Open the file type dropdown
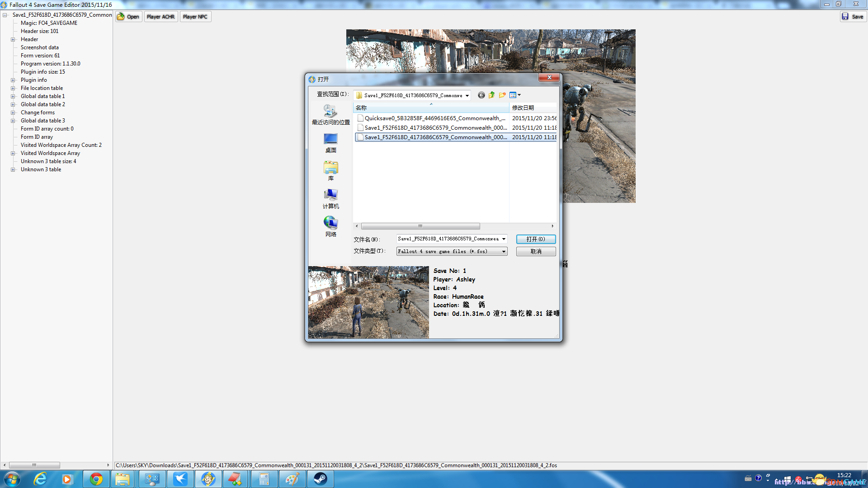Screen dimensions: 868x488 click(x=504, y=252)
